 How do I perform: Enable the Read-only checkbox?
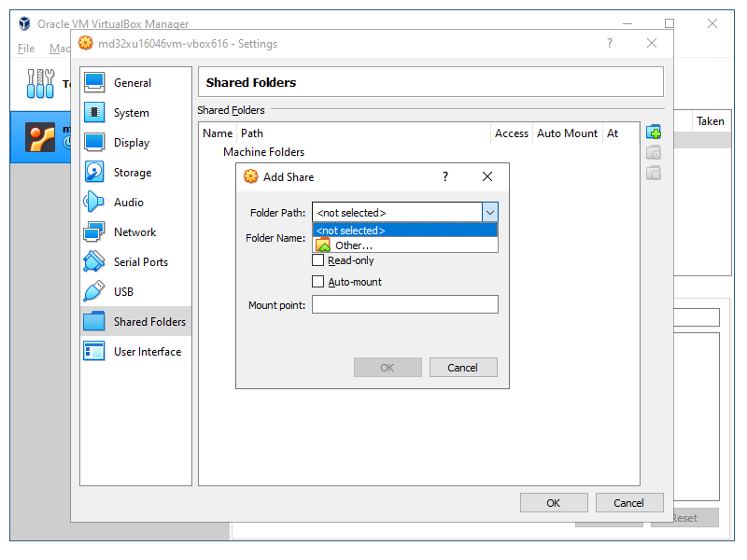click(x=318, y=260)
